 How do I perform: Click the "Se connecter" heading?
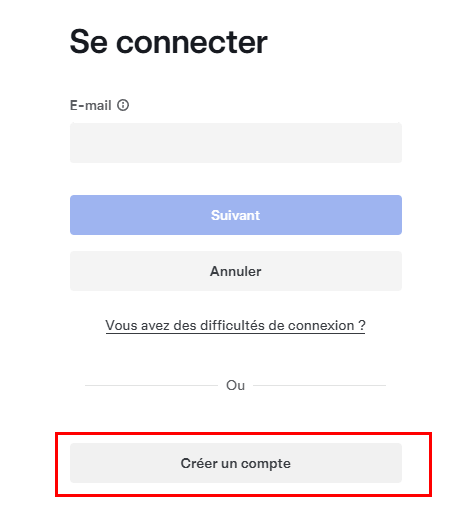pyautogui.click(x=168, y=42)
